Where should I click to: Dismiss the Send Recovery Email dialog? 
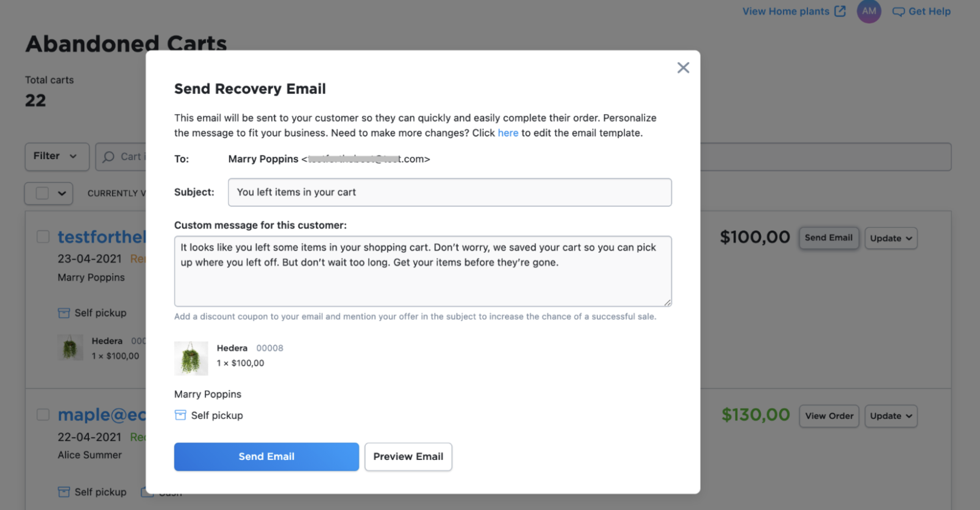tap(683, 67)
